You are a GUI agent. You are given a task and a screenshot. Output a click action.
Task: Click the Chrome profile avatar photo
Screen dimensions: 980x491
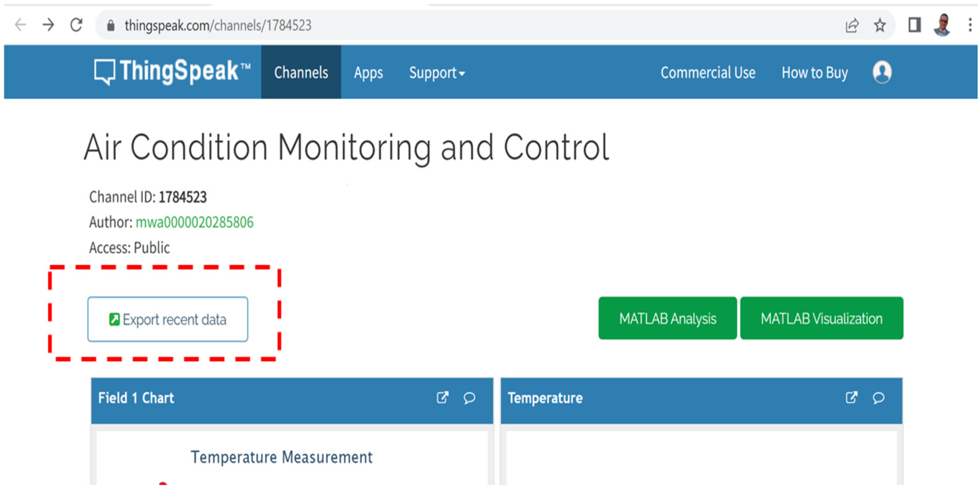click(x=942, y=25)
